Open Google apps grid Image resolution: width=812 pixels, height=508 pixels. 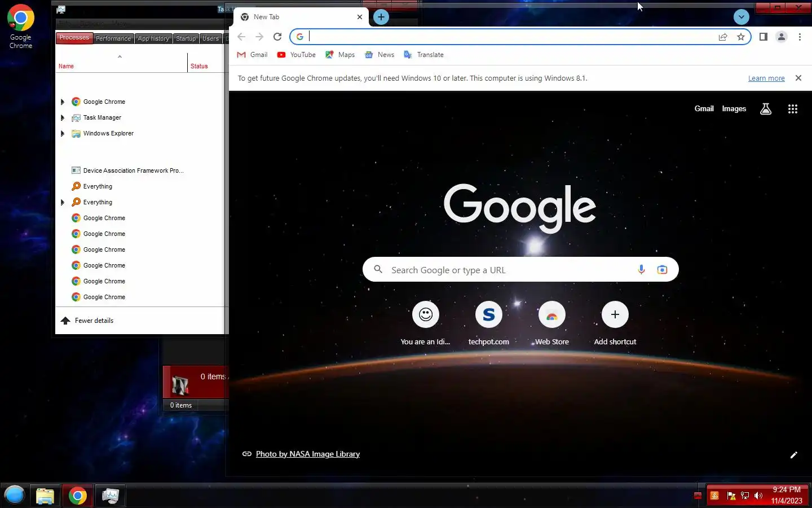click(793, 109)
